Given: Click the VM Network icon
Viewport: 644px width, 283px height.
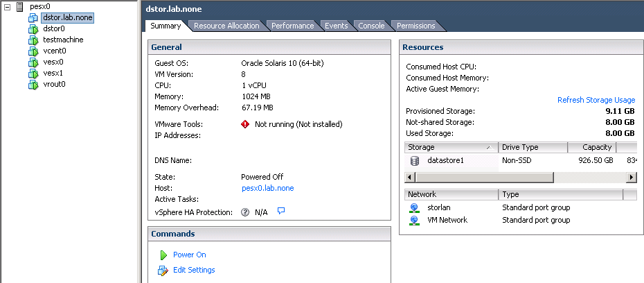Looking at the screenshot, I should (x=414, y=220).
